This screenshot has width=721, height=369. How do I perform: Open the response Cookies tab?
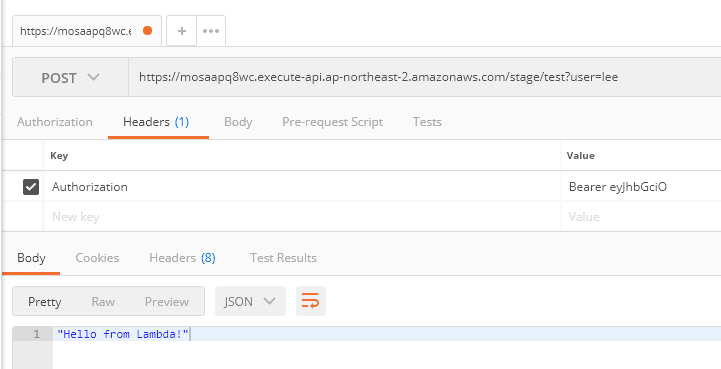click(97, 258)
